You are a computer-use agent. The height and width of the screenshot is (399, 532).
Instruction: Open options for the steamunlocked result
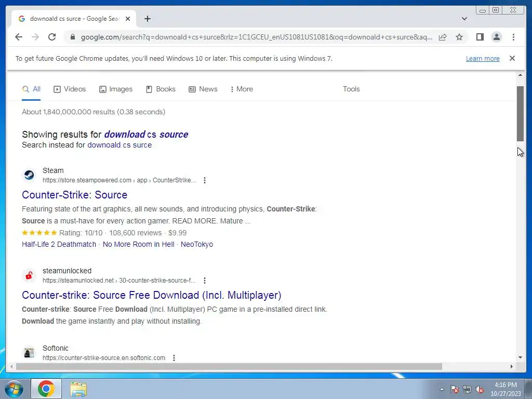coord(205,281)
